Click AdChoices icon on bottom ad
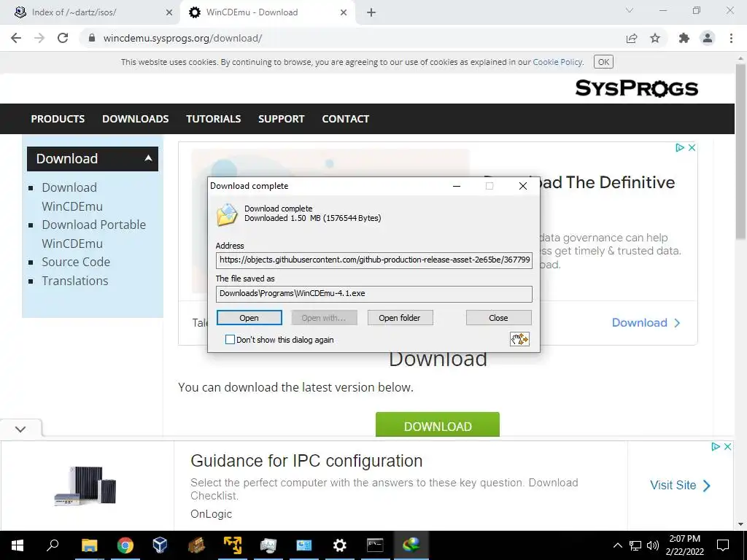 (x=716, y=447)
